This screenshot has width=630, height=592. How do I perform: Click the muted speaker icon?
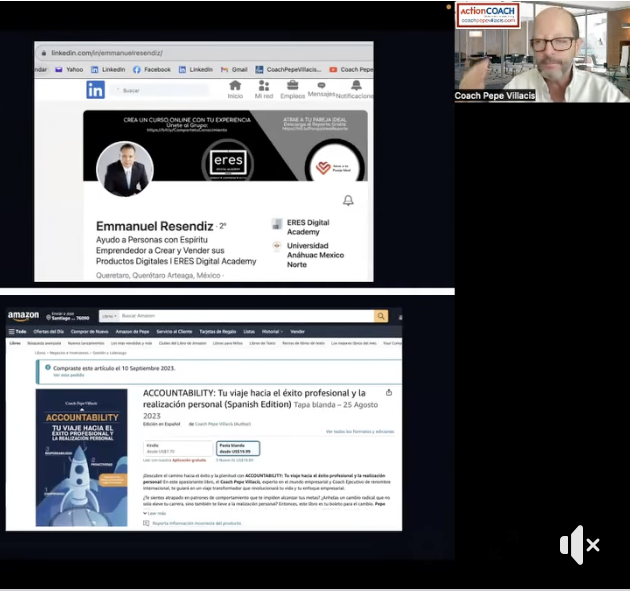pos(579,545)
